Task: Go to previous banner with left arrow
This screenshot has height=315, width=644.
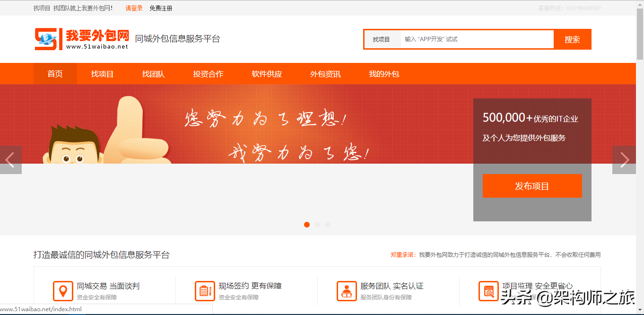Action: [10, 160]
